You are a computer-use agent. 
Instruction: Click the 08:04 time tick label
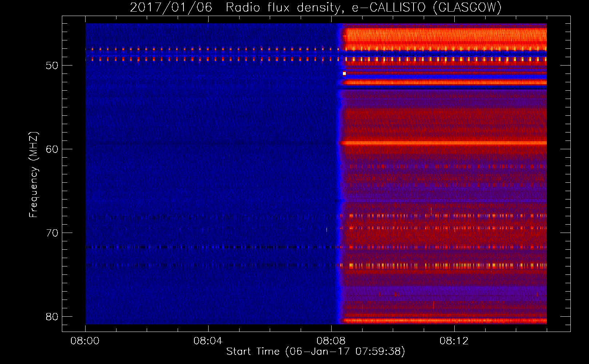[x=208, y=341]
